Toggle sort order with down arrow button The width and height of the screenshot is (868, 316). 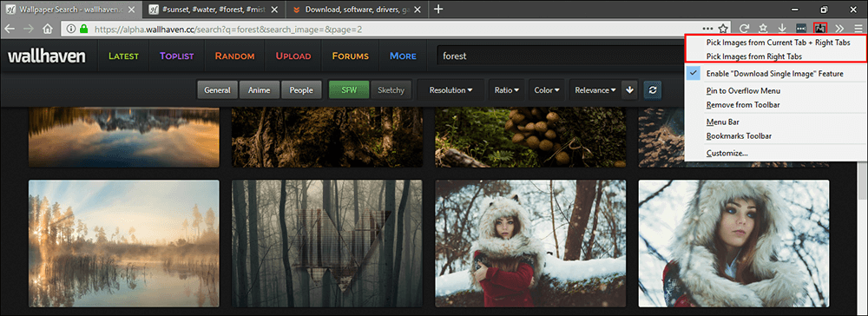click(629, 90)
